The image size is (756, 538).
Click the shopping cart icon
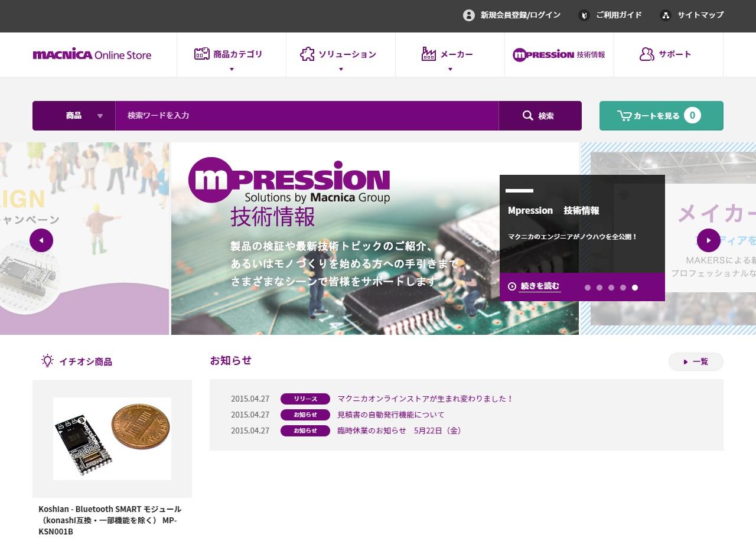tap(624, 116)
